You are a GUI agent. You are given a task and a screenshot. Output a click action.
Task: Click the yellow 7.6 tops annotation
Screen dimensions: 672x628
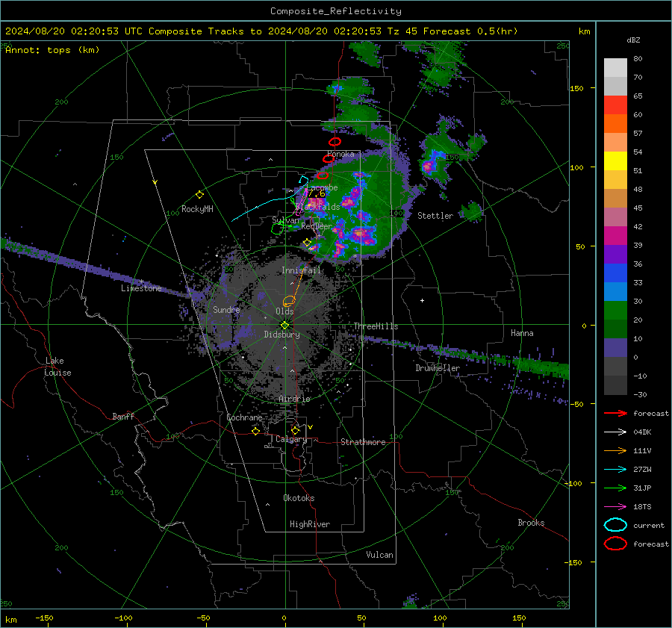pos(317,193)
